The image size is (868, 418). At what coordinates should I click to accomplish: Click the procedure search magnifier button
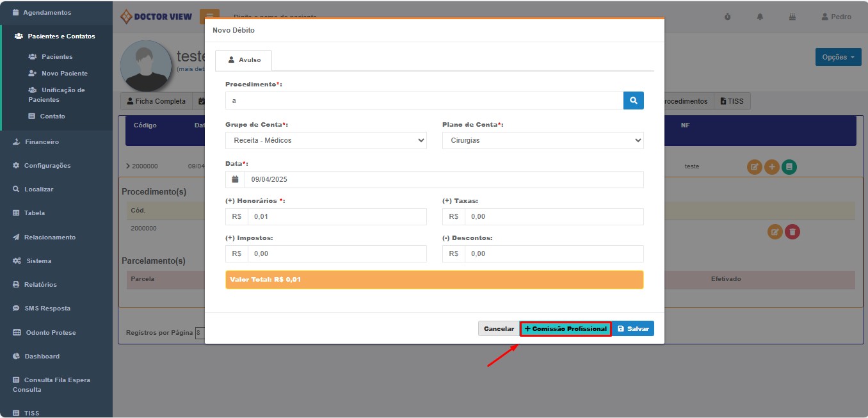[x=633, y=100]
